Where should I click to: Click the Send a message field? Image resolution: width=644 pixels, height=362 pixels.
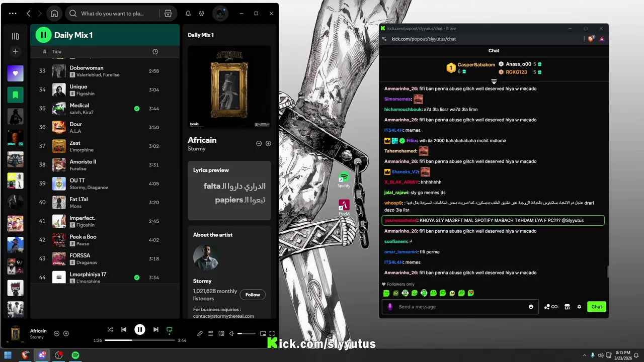click(460, 307)
